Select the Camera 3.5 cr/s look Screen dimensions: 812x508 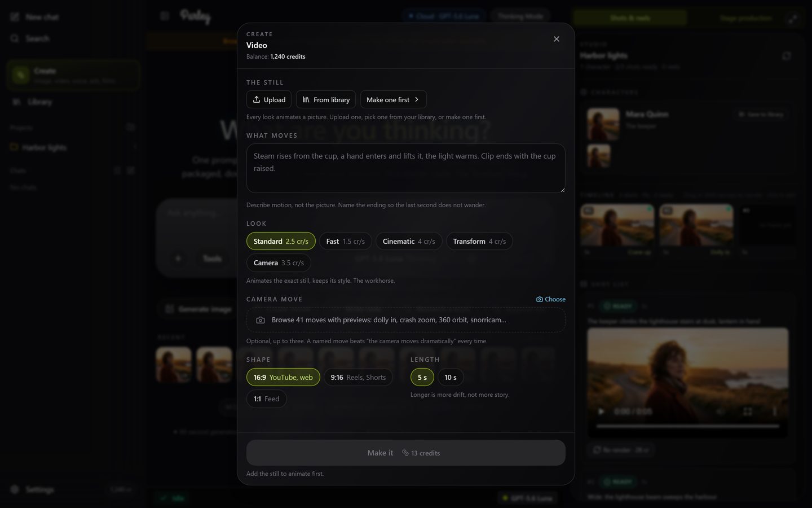(x=279, y=262)
